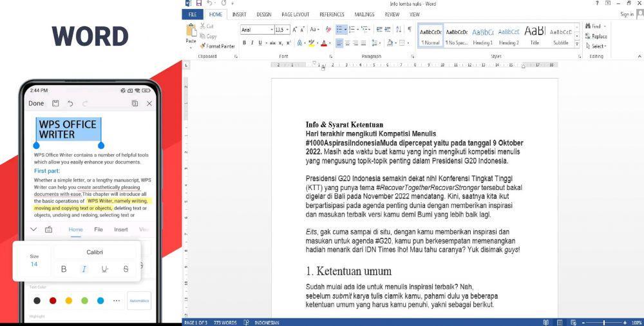Open Proofing icon in Word status bar
Viewport: 644px width, 326px height.
247,323
